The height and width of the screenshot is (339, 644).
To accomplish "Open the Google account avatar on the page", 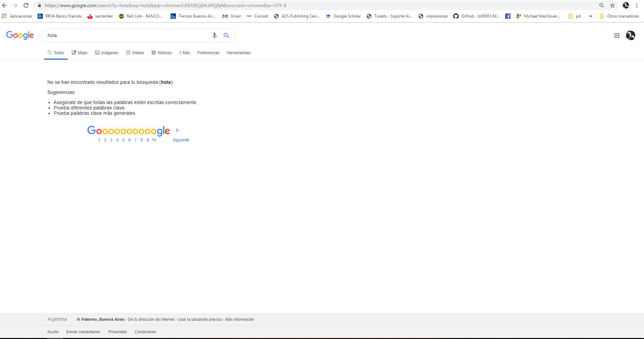I will [x=631, y=35].
